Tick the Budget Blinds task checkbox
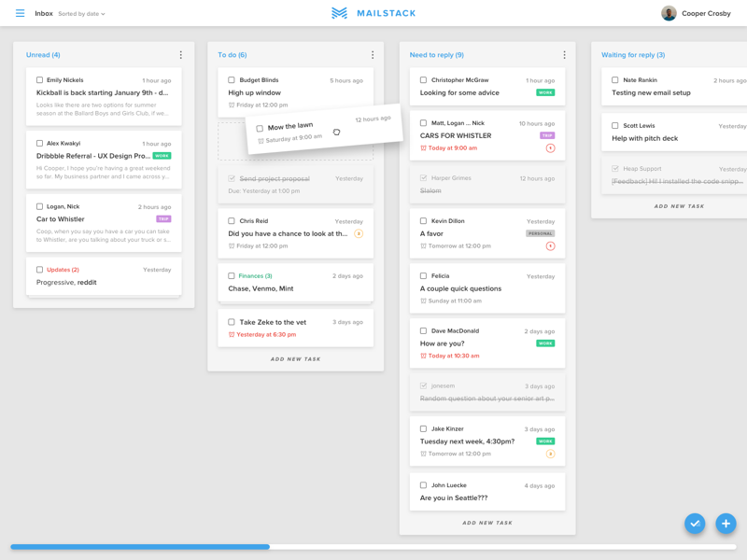 (x=232, y=80)
